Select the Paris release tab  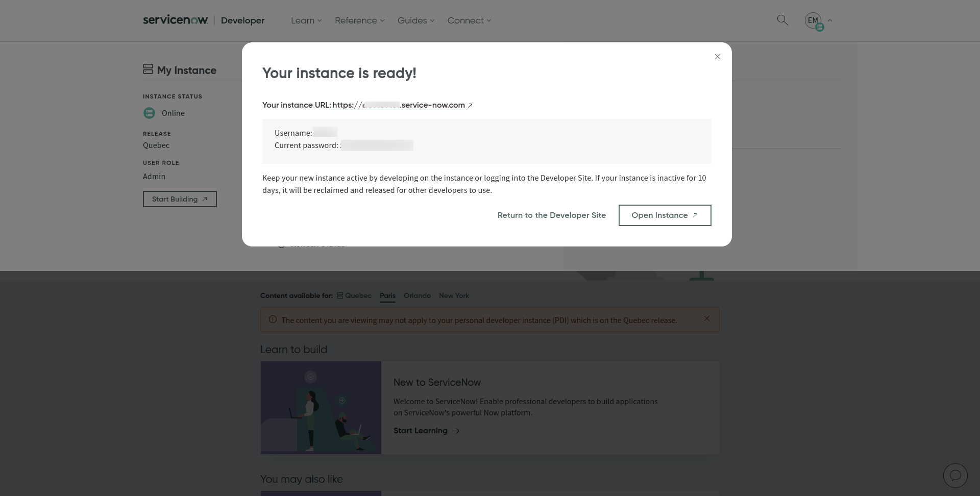[x=387, y=295]
